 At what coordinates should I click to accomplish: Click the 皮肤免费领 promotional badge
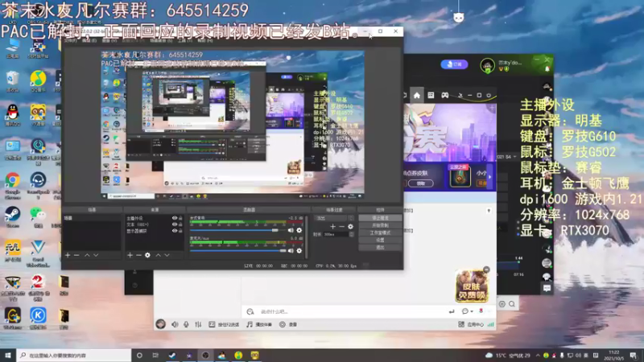click(x=472, y=286)
